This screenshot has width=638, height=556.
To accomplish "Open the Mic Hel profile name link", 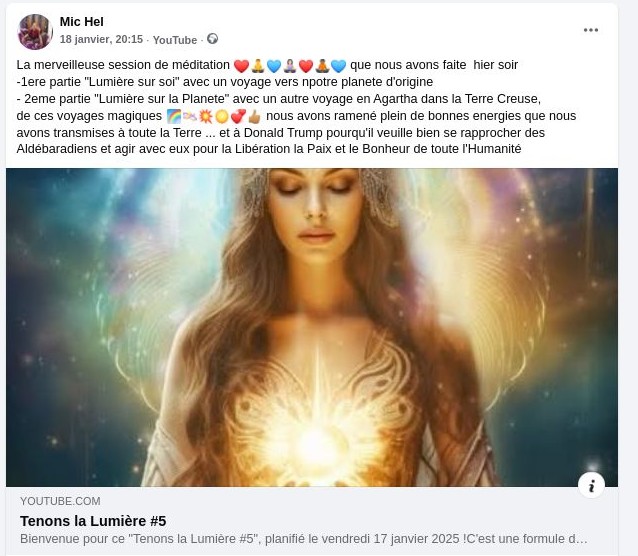I will [81, 22].
